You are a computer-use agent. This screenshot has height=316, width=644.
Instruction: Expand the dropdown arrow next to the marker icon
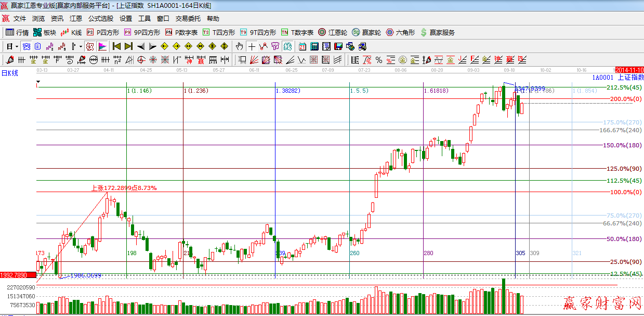(x=81, y=46)
